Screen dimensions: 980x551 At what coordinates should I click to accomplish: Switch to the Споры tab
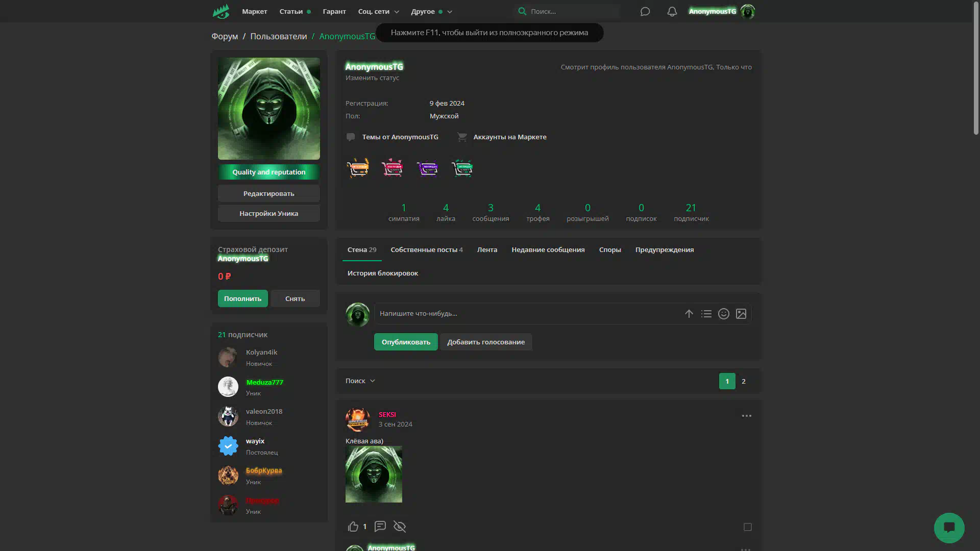point(610,249)
